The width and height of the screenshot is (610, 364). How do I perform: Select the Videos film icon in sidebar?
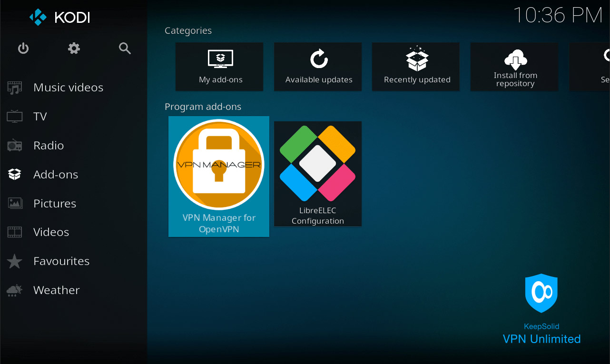point(15,232)
